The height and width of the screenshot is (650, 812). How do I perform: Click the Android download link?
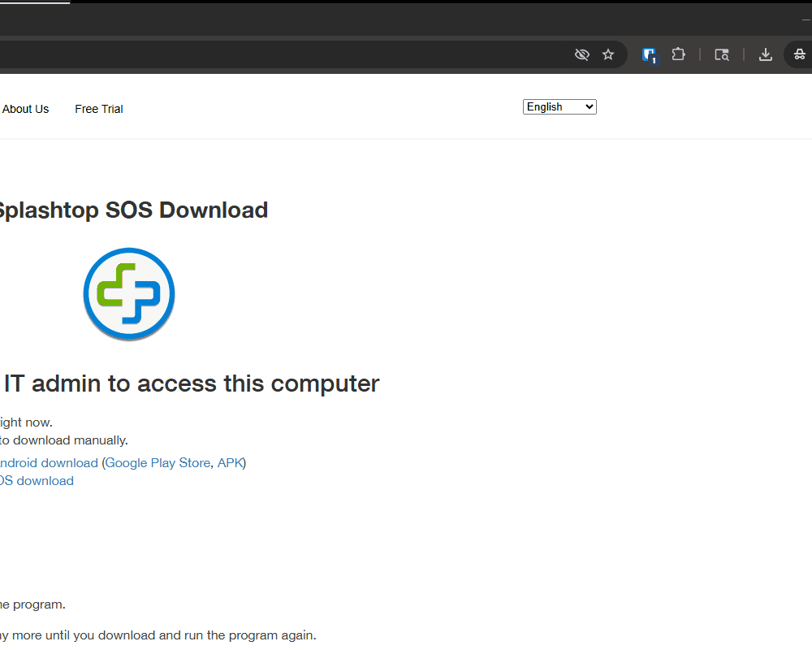47,463
